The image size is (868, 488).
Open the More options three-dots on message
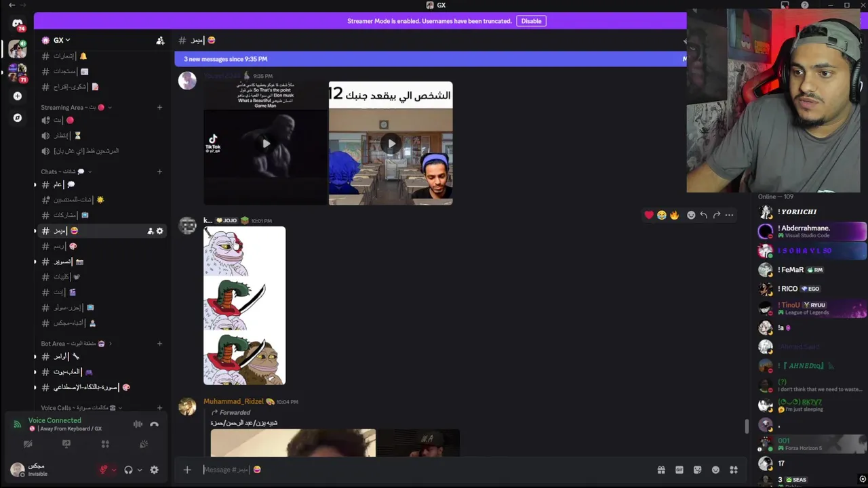point(729,215)
